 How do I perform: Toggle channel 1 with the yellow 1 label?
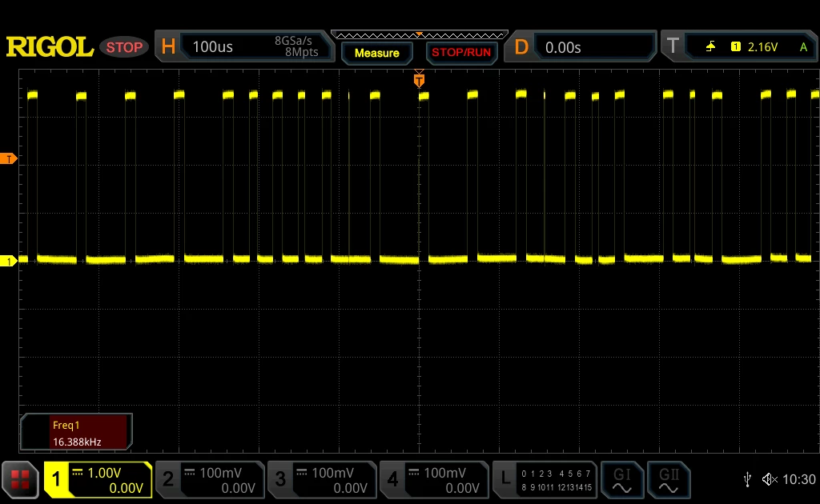click(x=56, y=479)
